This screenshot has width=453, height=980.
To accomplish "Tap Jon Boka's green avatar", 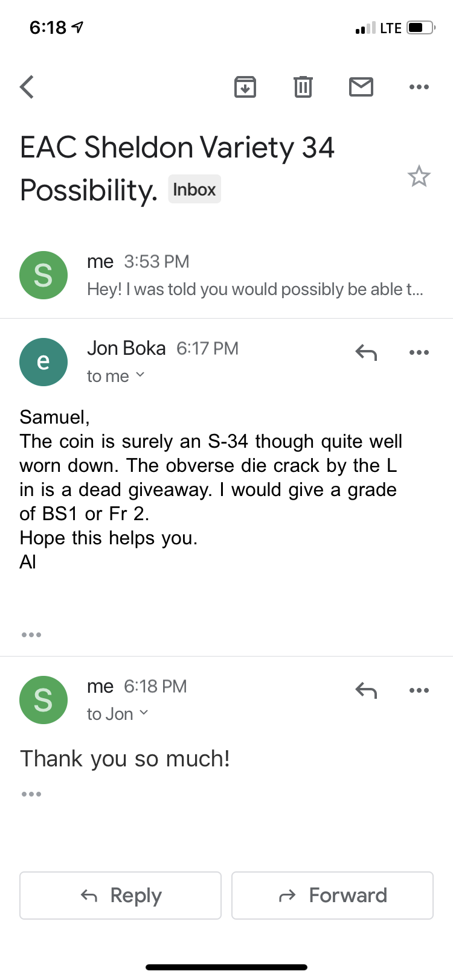I will coord(43,362).
